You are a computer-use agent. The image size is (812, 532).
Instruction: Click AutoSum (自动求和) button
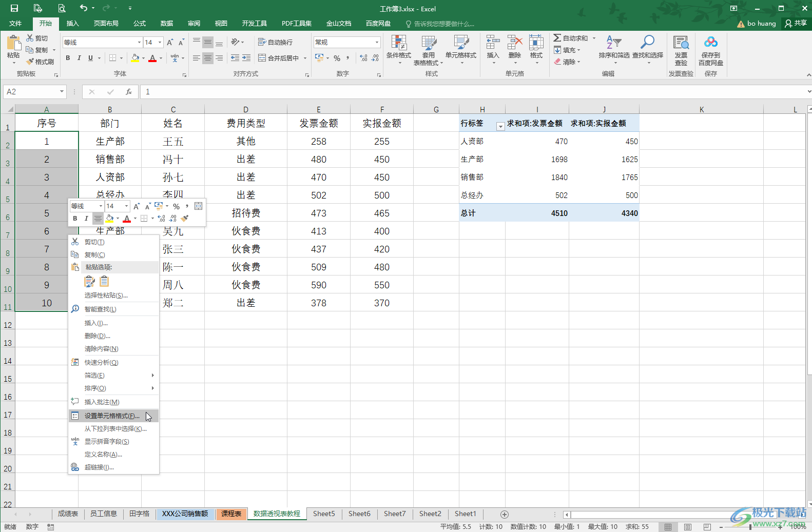pos(571,38)
